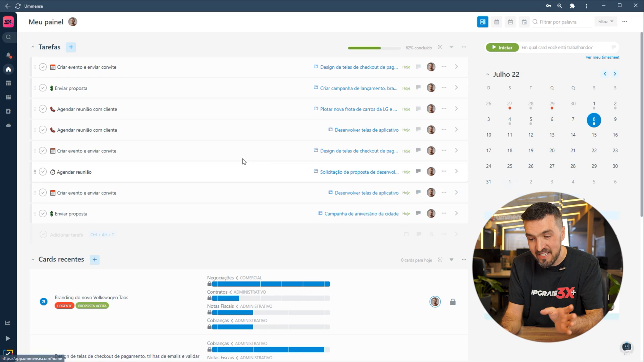
Task: Complete Enviar proposta for Campanha de aniversário
Action: [x=43, y=214]
